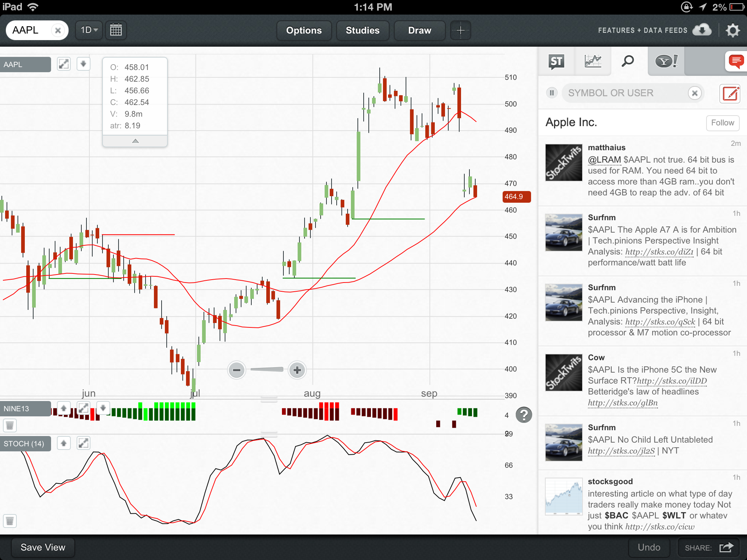Image resolution: width=747 pixels, height=560 pixels.
Task: Move the AAPL chart panel down
Action: point(83,64)
